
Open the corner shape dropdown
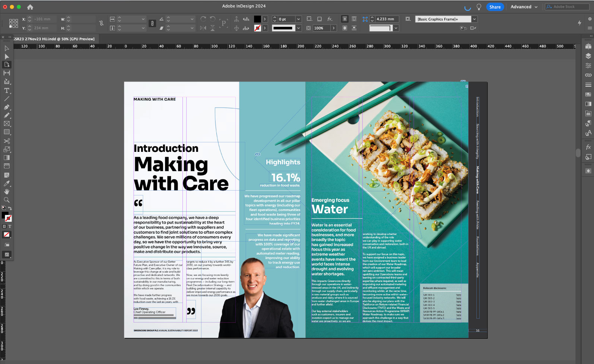(396, 28)
